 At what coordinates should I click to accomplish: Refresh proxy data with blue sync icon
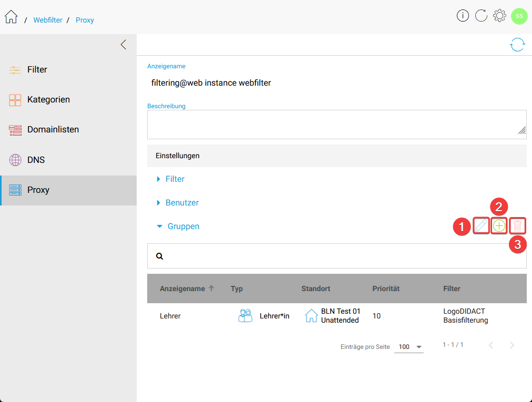click(517, 45)
